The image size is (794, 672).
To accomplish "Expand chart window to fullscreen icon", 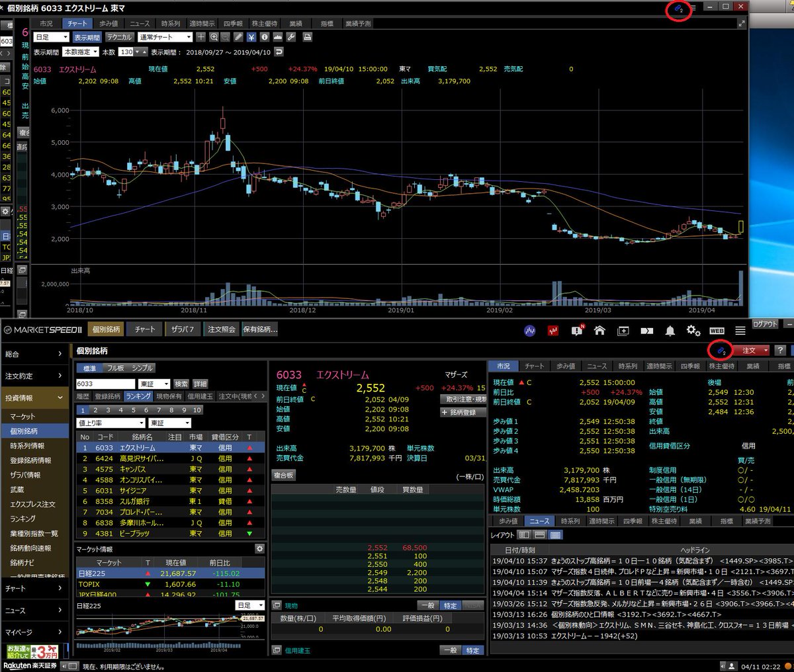I will coord(741,23).
